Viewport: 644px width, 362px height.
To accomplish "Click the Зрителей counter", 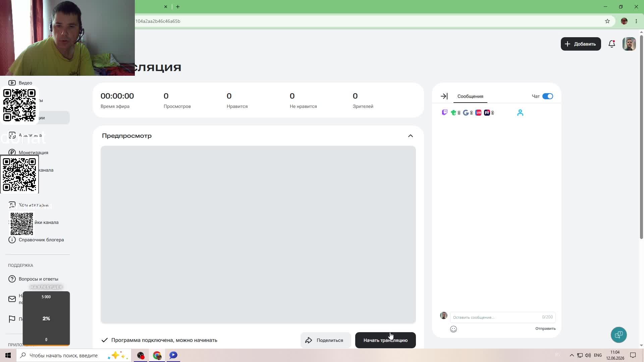I will [x=363, y=101].
